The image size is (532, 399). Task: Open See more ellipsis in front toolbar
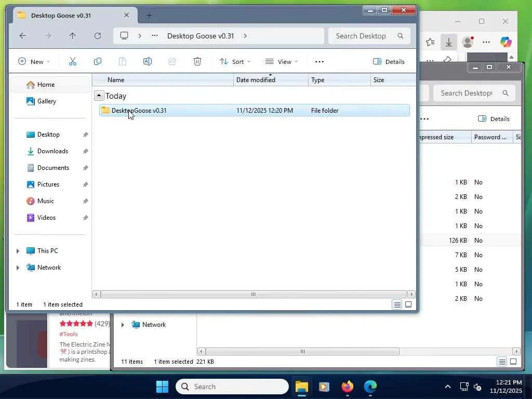(320, 61)
